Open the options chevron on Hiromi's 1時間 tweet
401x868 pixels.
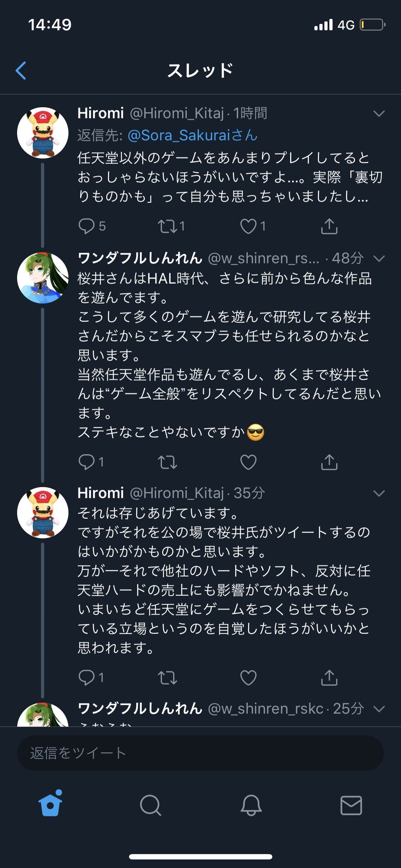[x=379, y=114]
